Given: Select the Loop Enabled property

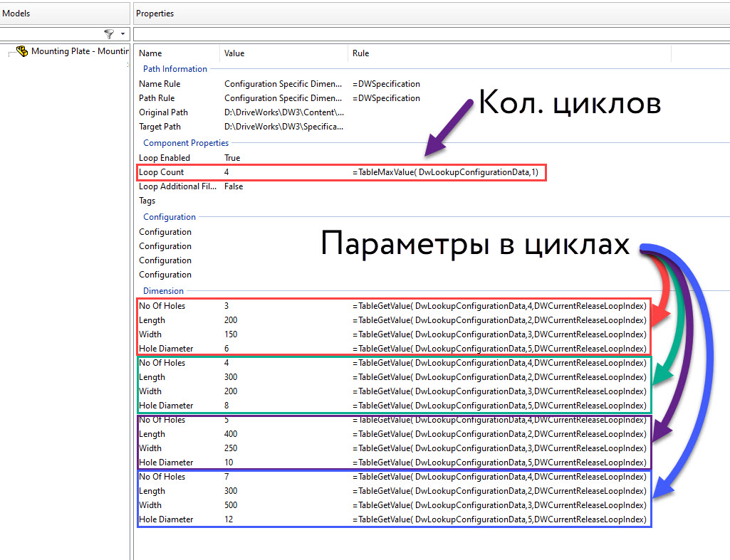Looking at the screenshot, I should click(x=165, y=158).
